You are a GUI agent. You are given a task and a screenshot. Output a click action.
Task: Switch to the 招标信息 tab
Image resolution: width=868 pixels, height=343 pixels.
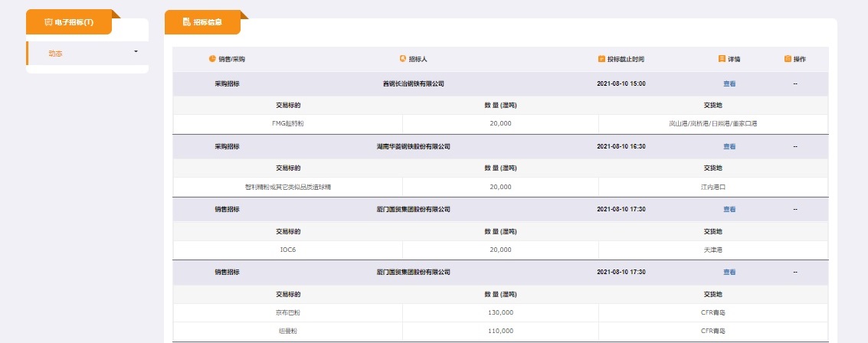(x=202, y=22)
